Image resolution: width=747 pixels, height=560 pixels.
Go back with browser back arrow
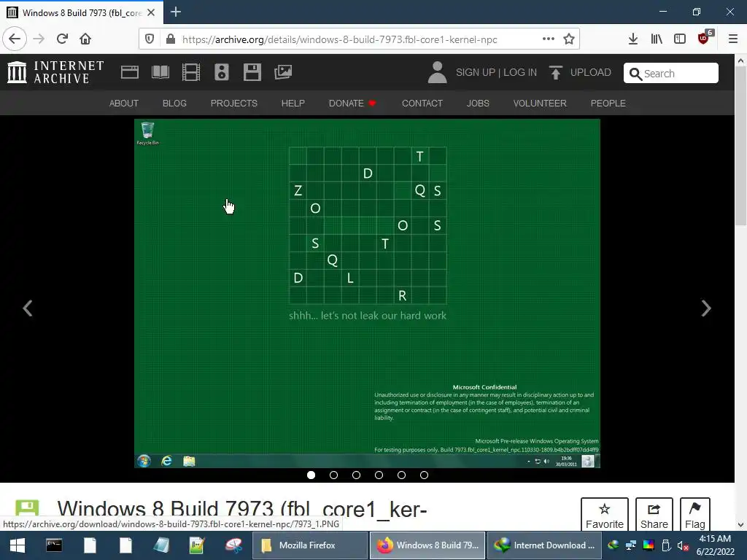15,39
